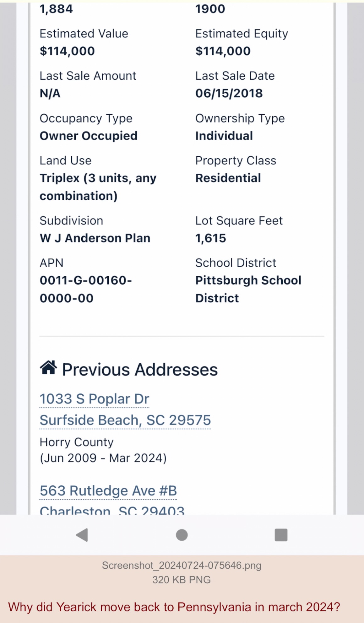Click the house icon beside Previous Addresses

click(x=48, y=368)
